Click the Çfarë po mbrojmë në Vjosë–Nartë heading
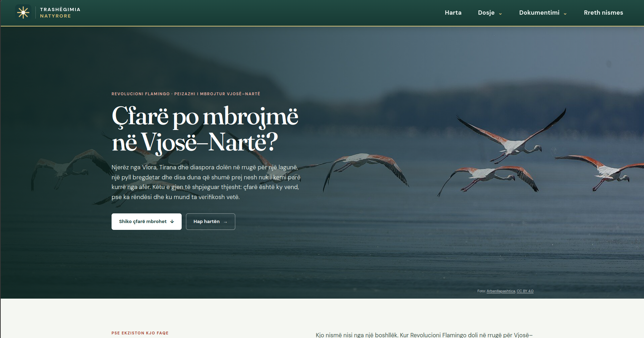The width and height of the screenshot is (644, 338). (x=205, y=129)
